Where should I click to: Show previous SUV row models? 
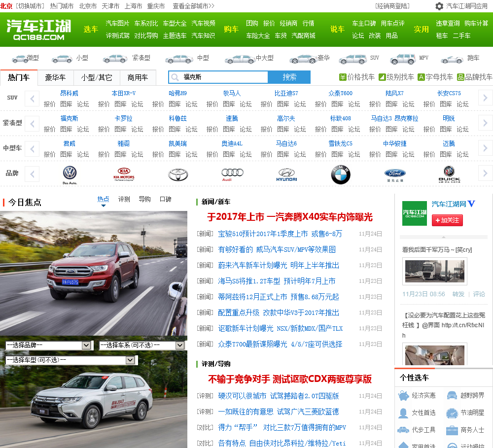pos(32,99)
